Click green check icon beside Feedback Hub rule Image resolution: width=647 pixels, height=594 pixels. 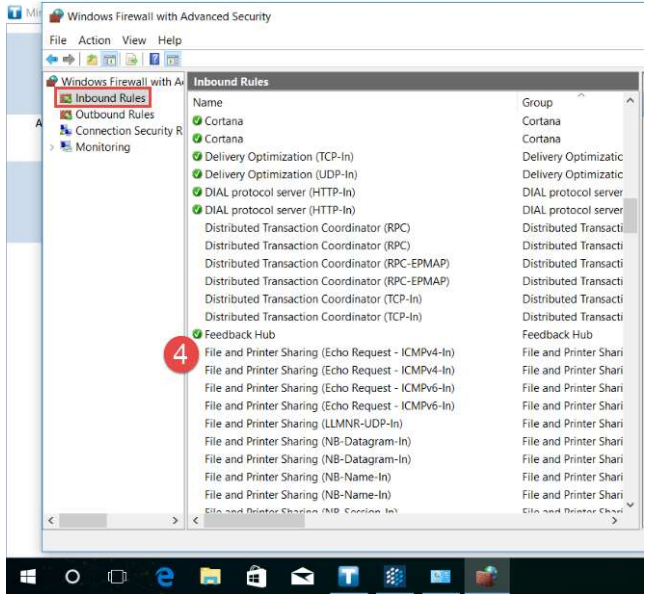click(x=197, y=334)
